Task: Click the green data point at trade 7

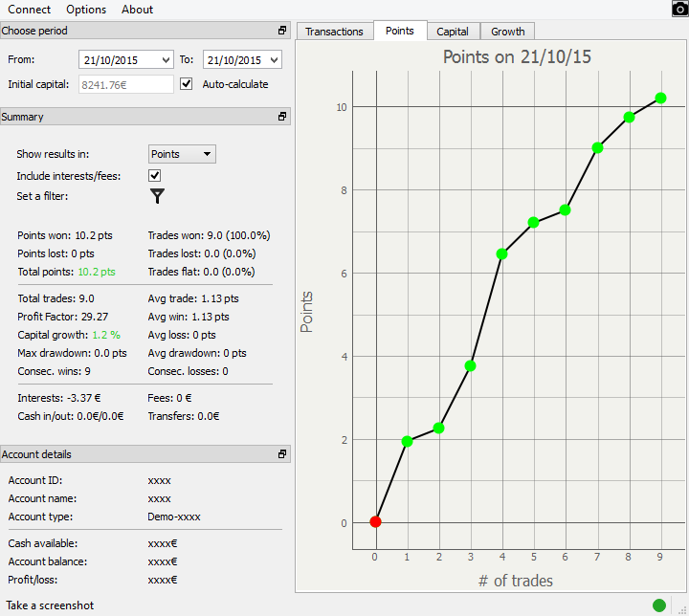Action: (597, 147)
